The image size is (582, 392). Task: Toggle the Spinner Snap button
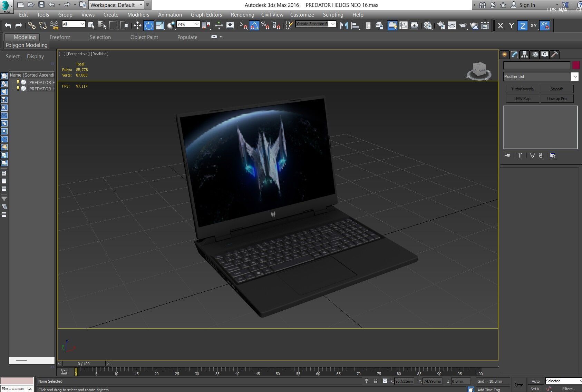pyautogui.click(x=277, y=25)
